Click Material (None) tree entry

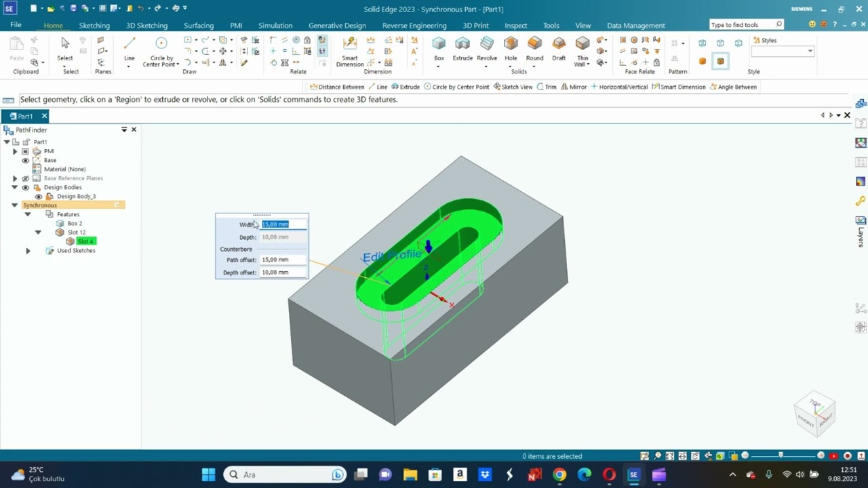point(64,169)
